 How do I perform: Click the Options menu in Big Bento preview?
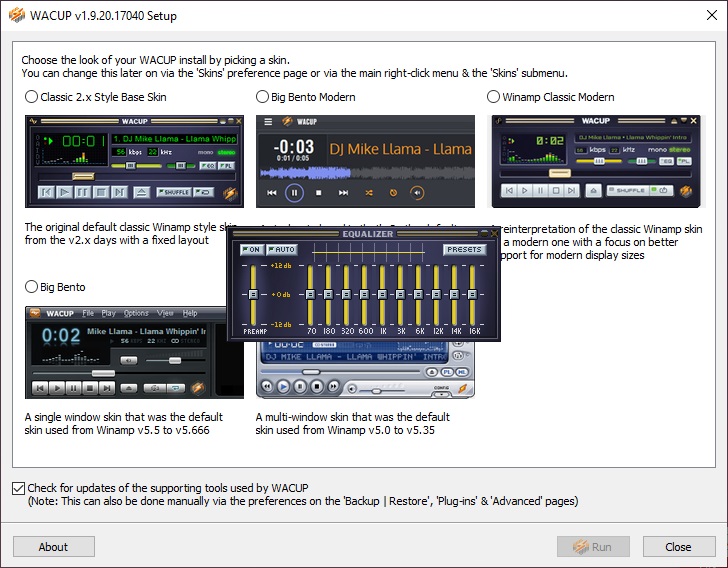click(135, 313)
